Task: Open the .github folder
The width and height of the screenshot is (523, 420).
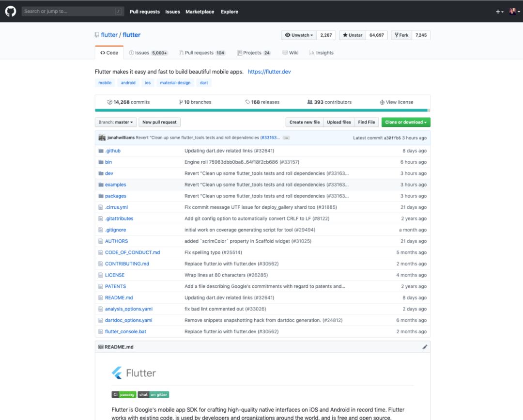Action: pyautogui.click(x=112, y=151)
